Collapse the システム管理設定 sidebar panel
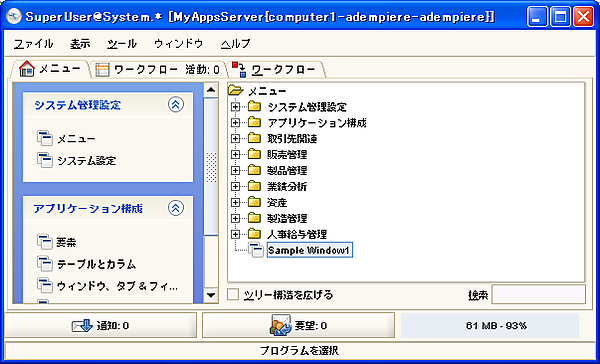The height and width of the screenshot is (364, 600). pos(176,104)
